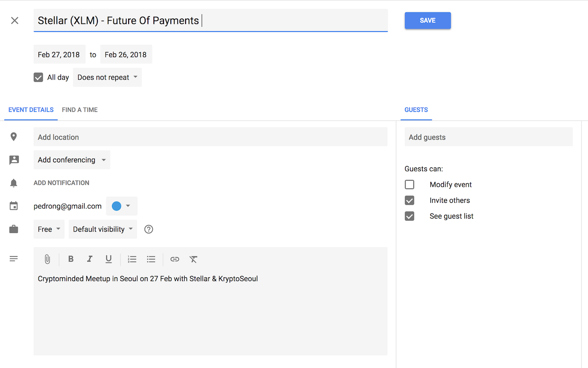Click the notification bell icon
588x368 pixels.
[14, 183]
